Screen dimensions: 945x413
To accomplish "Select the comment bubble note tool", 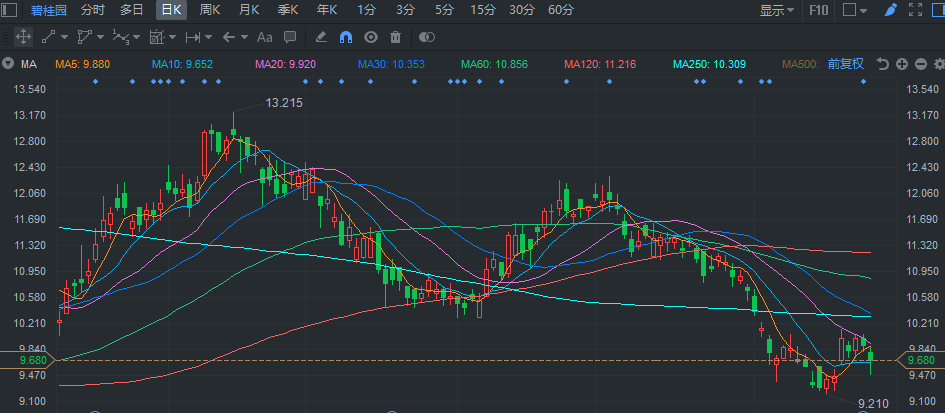I will tap(290, 37).
